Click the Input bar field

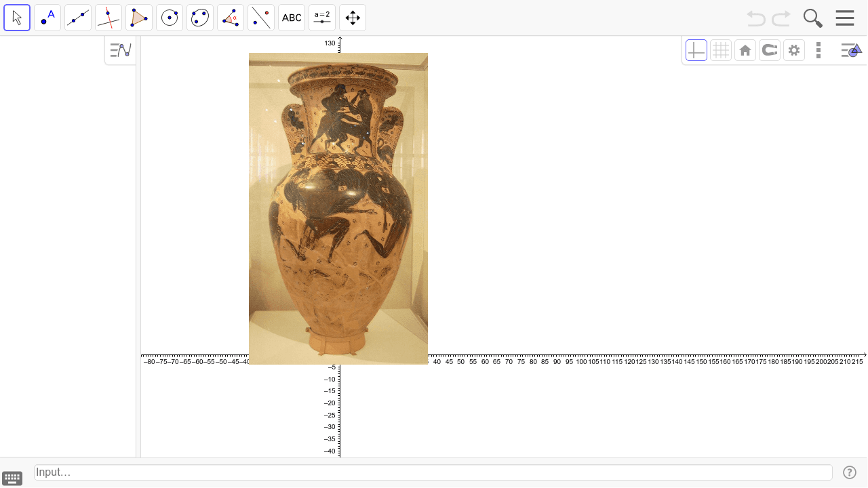433,472
